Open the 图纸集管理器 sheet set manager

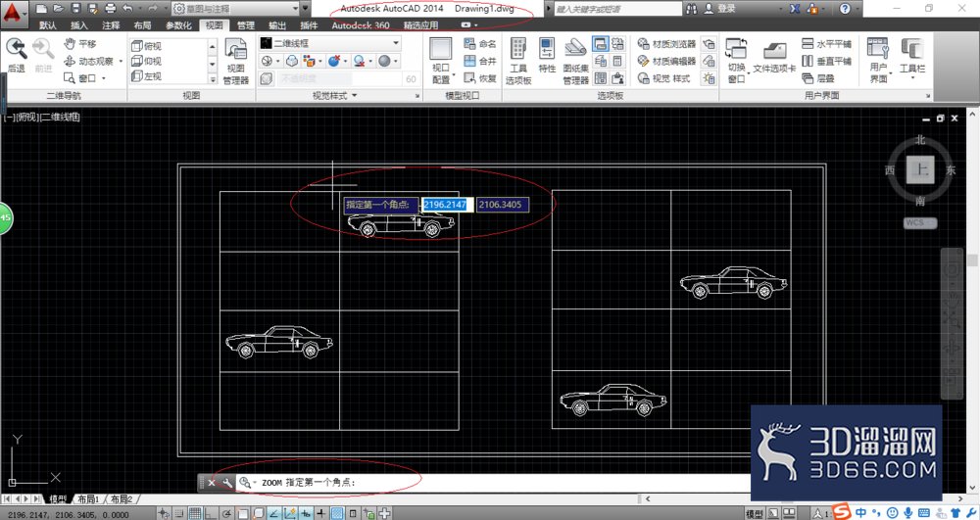coord(575,61)
